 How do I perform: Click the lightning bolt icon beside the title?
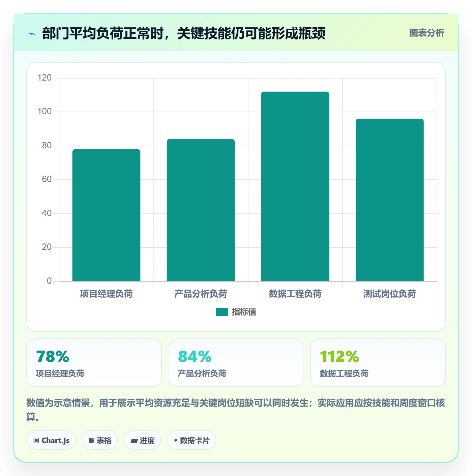pyautogui.click(x=32, y=34)
